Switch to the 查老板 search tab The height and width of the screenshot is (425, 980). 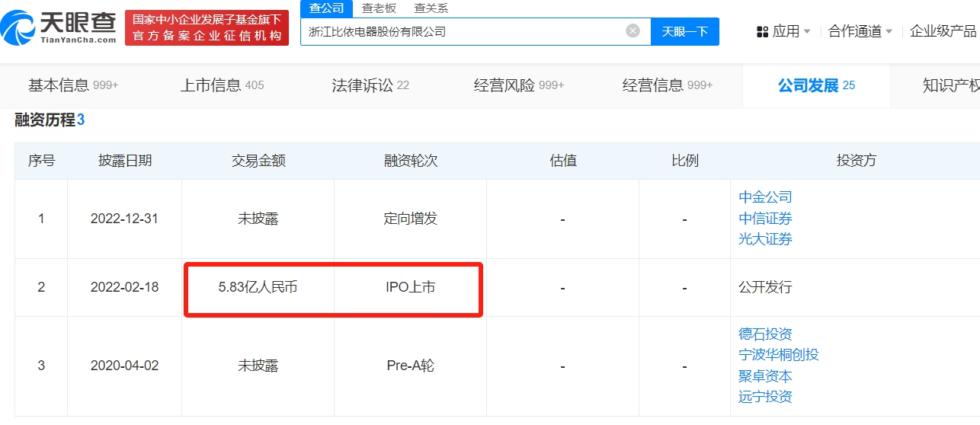pyautogui.click(x=379, y=8)
